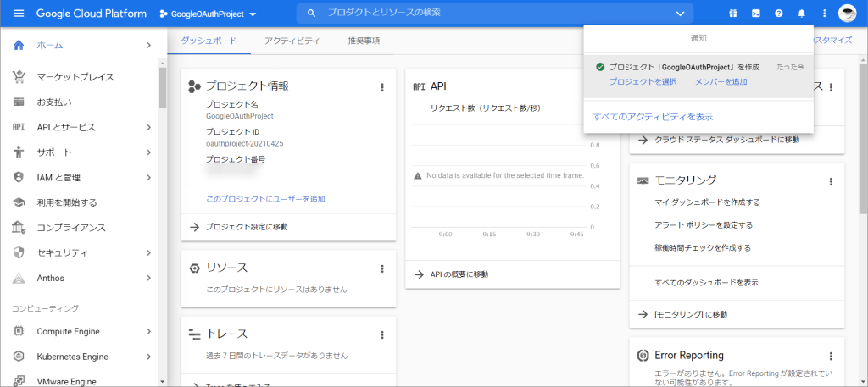Click the Compute Engine chip icon
Screen dimensions: 868x387
click(x=19, y=332)
